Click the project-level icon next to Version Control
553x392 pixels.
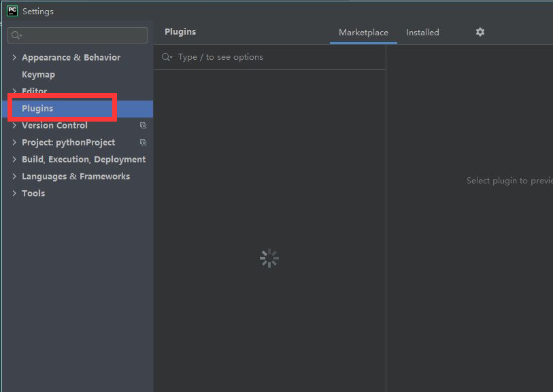[x=143, y=126]
